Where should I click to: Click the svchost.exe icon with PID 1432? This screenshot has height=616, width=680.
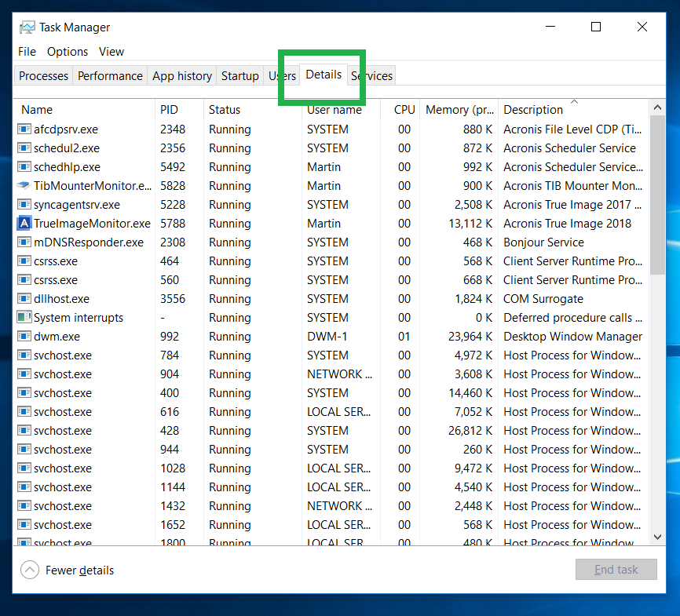tap(24, 506)
